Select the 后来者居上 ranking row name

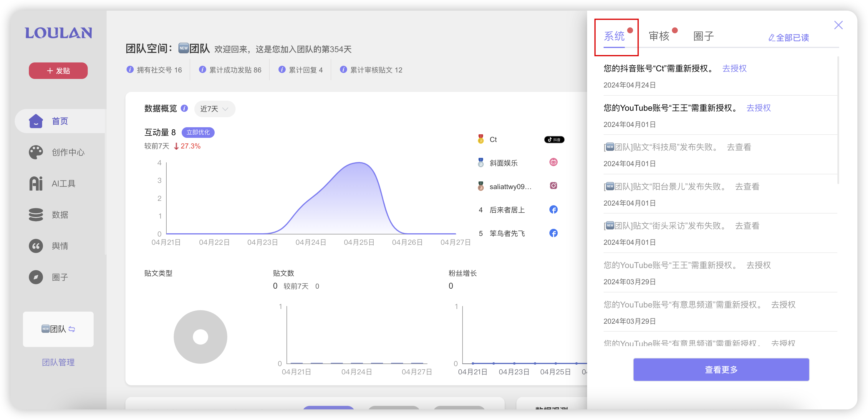[x=507, y=210]
